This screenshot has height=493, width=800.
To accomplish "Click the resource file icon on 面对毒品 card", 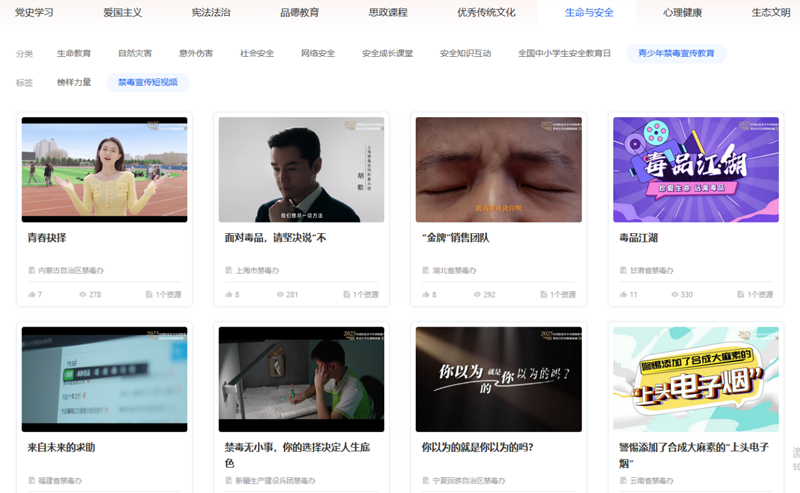I will (x=345, y=295).
